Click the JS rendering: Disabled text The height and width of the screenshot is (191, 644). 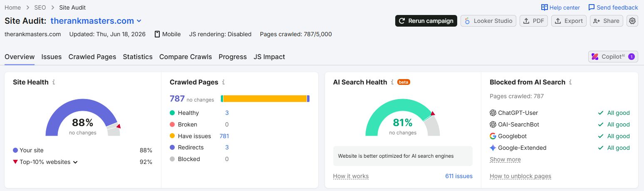[220, 34]
